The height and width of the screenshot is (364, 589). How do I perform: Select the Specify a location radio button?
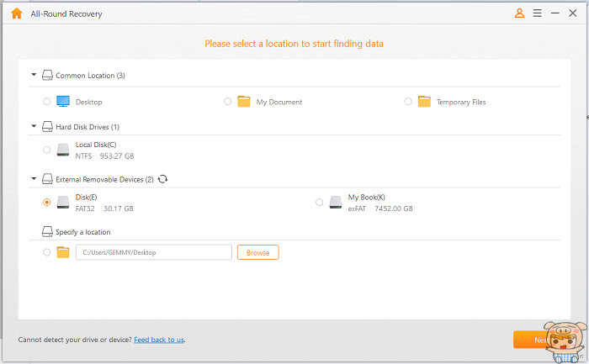coord(46,252)
